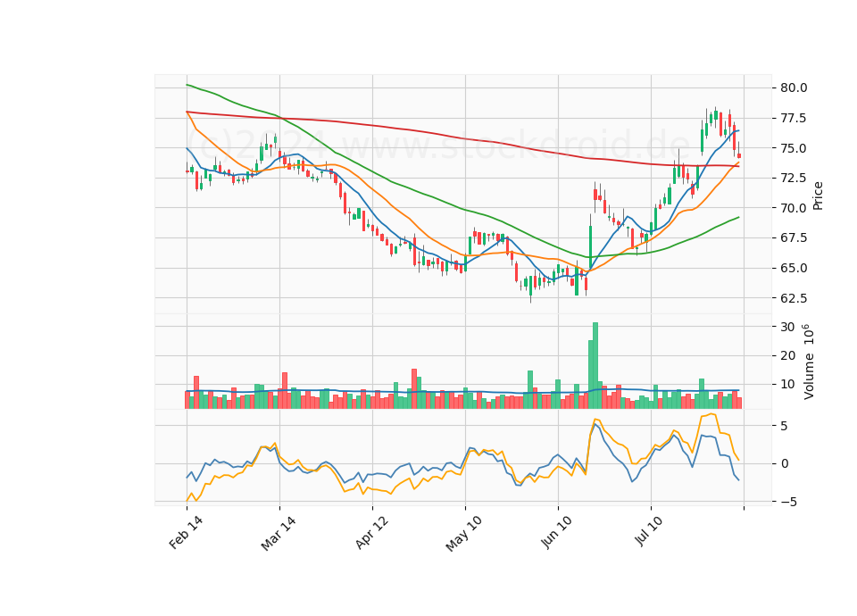Image resolution: width=857 pixels, height=616 pixels.
Task: Click the 'Apr 12' date label
Action: click(372, 532)
